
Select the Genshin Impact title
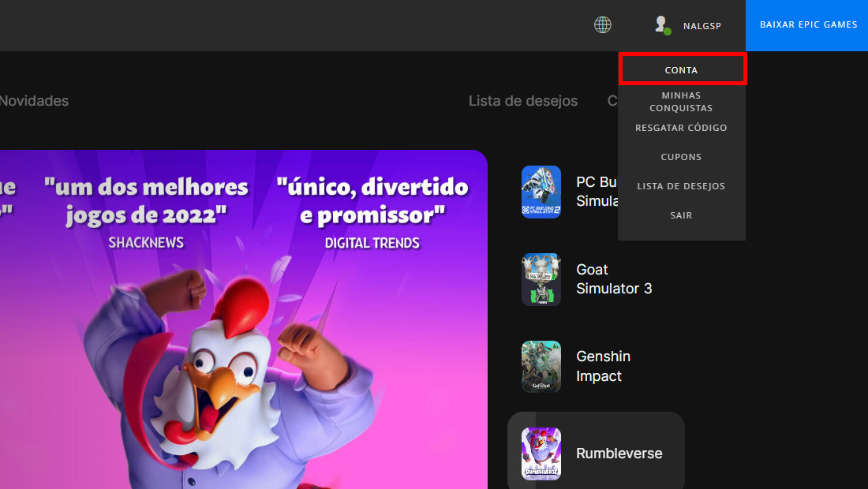(604, 366)
